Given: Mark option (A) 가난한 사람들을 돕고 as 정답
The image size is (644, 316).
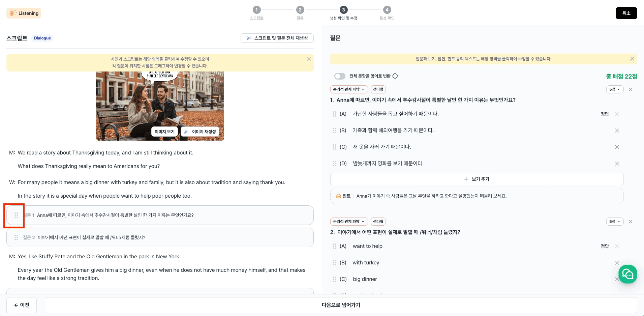Looking at the screenshot, I should click(x=605, y=114).
